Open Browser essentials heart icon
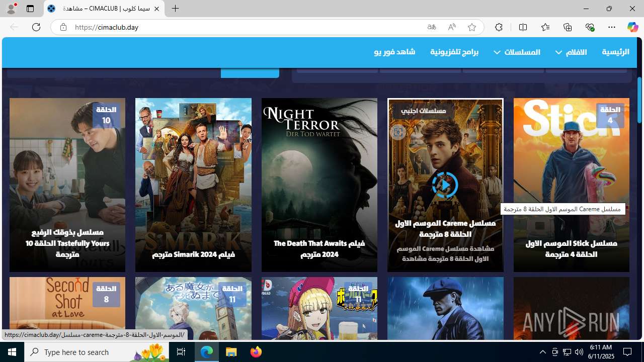The height and width of the screenshot is (362, 644). [590, 27]
